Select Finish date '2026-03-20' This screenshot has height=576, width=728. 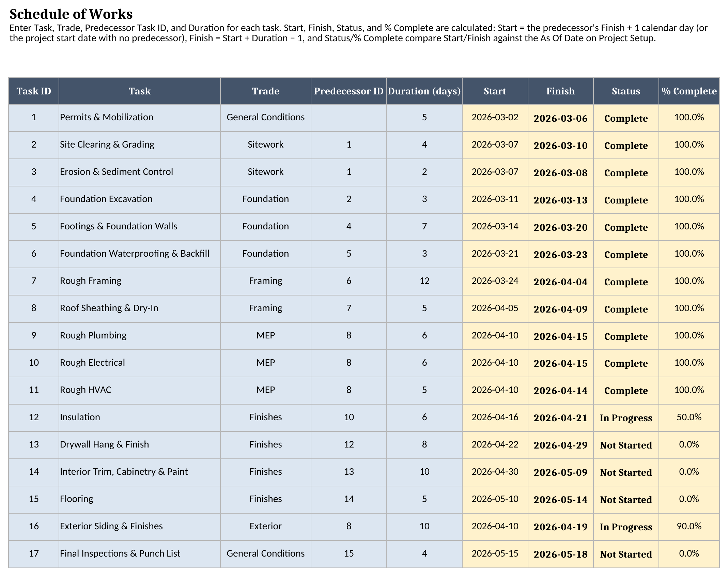(x=561, y=227)
